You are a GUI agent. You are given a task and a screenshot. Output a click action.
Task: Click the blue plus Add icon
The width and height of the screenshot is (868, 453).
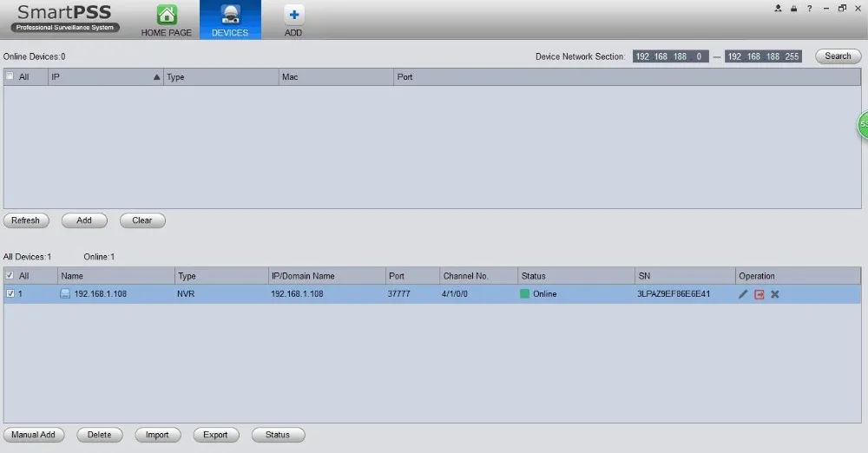[x=294, y=15]
